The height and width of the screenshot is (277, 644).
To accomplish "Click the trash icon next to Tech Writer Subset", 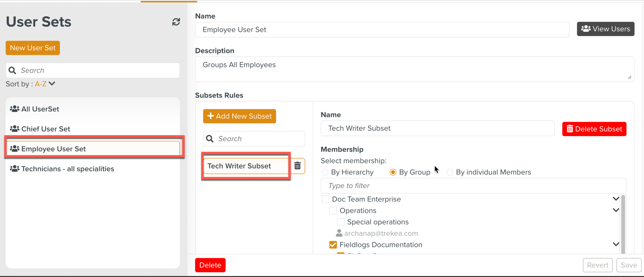I will [x=297, y=166].
